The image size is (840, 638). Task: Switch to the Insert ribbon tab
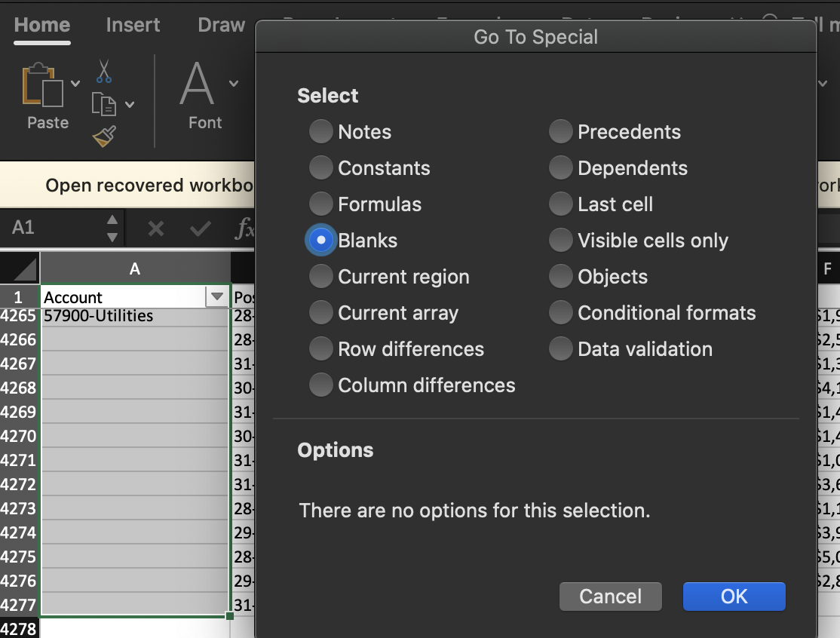point(133,25)
